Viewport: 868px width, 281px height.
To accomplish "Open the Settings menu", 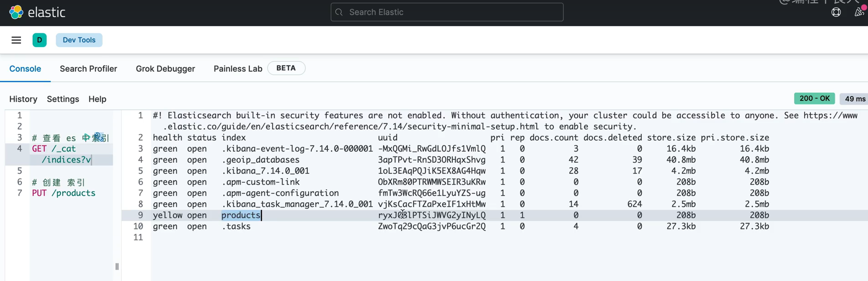I will [x=63, y=99].
